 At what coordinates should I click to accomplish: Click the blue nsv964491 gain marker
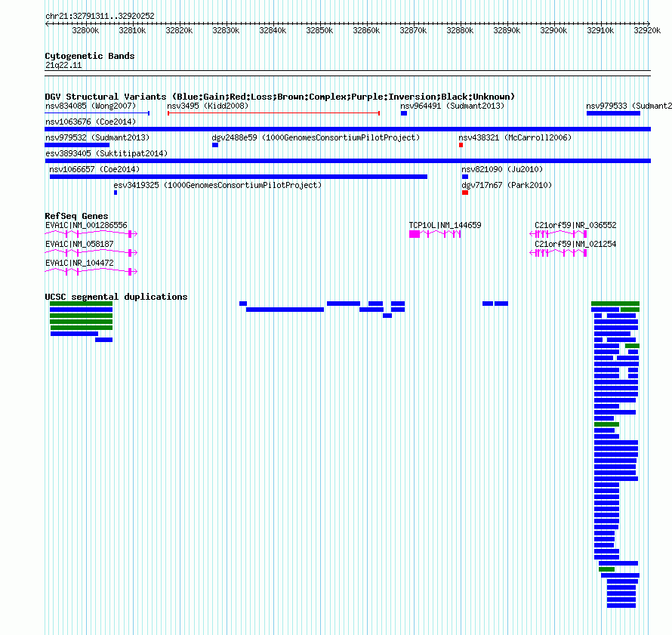pyautogui.click(x=404, y=113)
